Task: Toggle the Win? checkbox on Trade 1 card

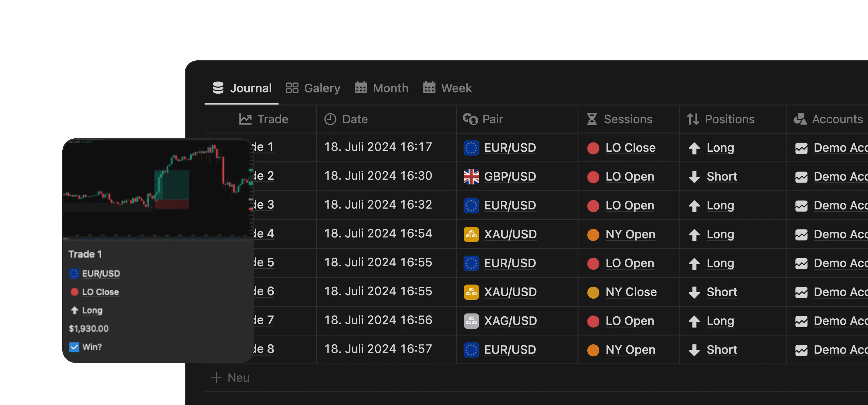Action: (74, 347)
